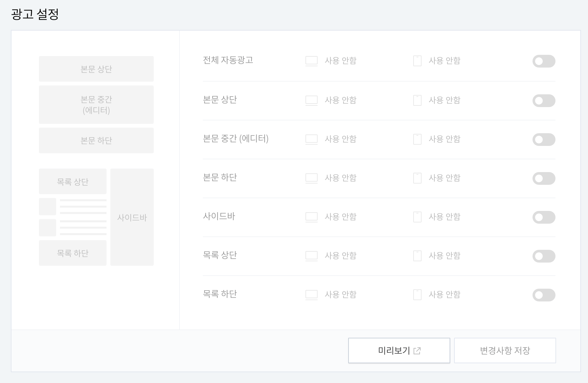
Task: Enable the 본문 중간 (에디터) toggle
Action: click(x=543, y=139)
